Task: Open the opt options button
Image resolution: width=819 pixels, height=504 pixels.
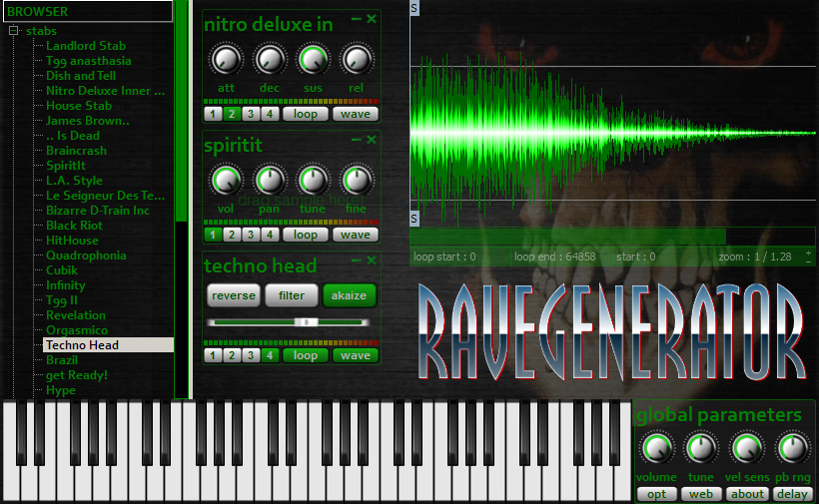Action: 656,494
